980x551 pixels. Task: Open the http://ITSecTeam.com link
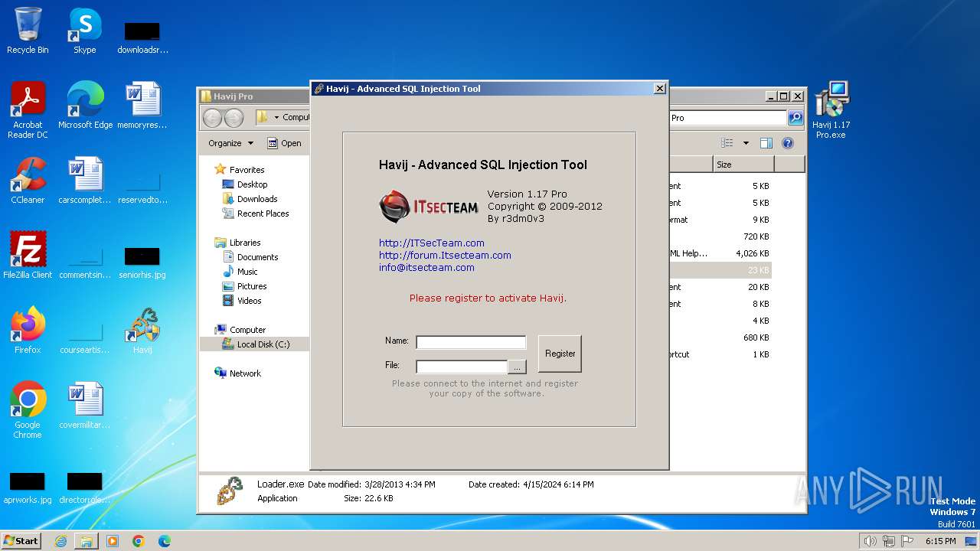(432, 243)
